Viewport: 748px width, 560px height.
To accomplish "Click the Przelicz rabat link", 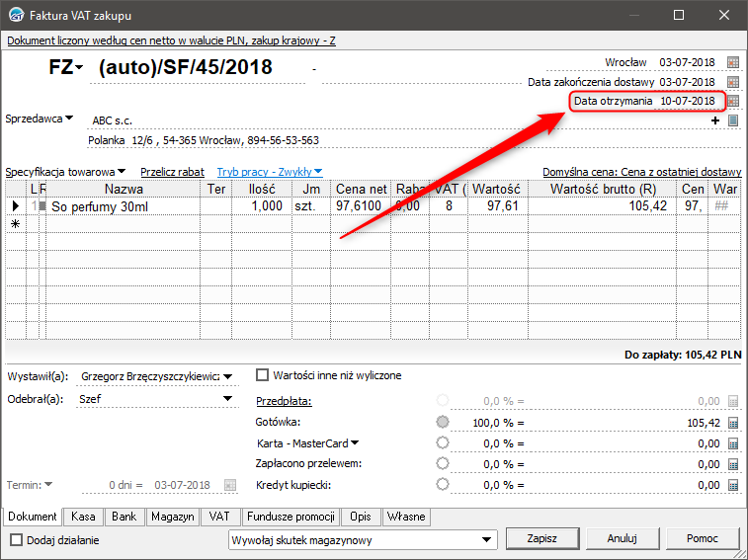I will pyautogui.click(x=172, y=171).
